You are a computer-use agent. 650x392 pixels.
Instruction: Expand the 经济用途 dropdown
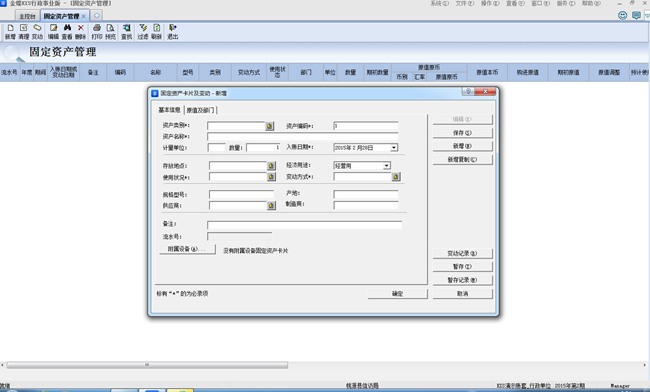click(386, 166)
